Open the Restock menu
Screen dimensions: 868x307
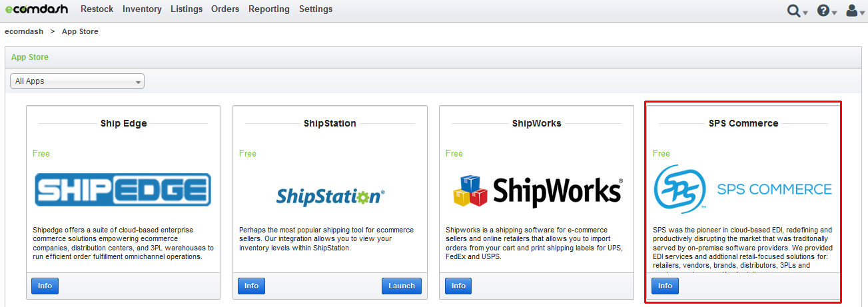coord(97,9)
